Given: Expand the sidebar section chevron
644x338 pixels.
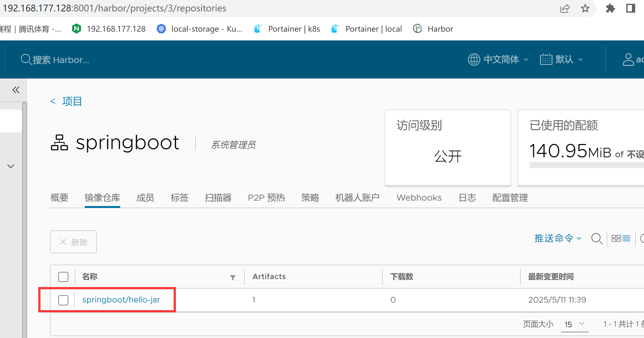Looking at the screenshot, I should (x=11, y=166).
